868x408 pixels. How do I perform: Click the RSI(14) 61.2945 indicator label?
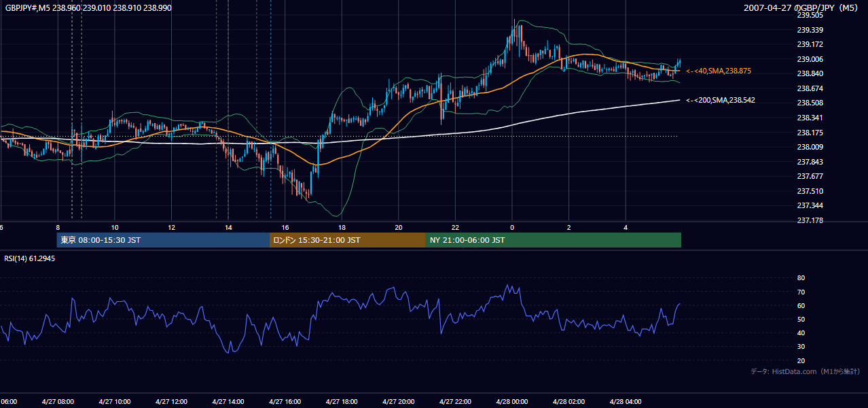point(30,258)
